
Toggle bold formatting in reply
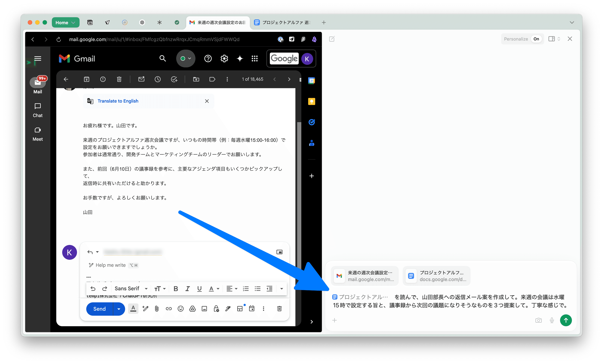click(x=175, y=289)
